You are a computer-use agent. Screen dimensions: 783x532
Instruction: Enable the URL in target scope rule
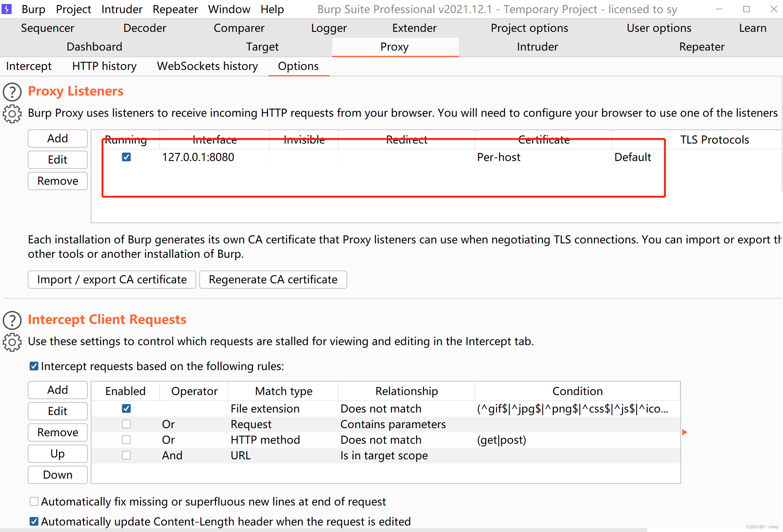[x=126, y=455]
